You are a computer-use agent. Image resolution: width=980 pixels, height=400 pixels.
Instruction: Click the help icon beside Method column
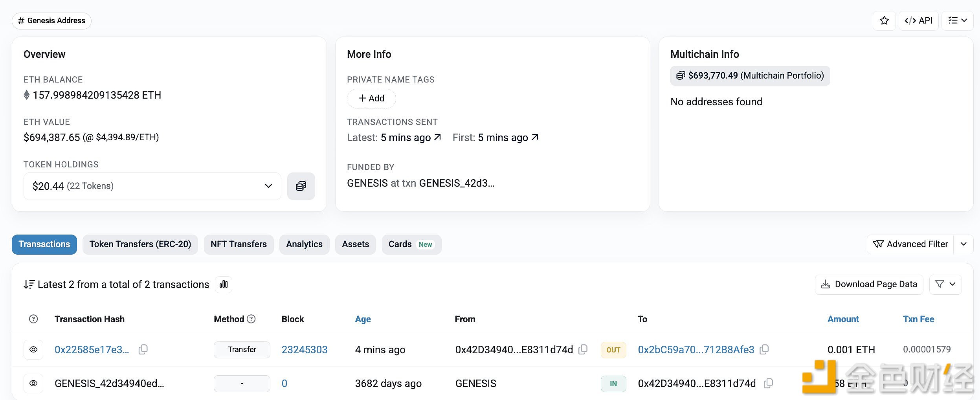pos(251,319)
